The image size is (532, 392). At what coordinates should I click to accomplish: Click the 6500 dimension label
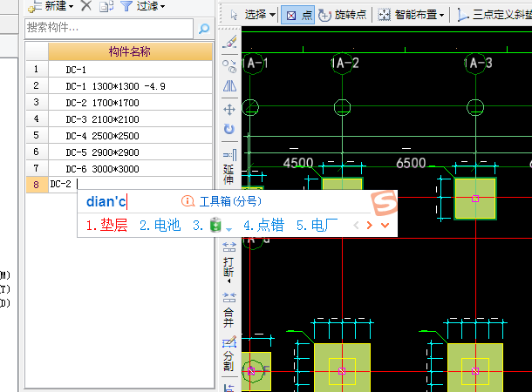tap(411, 163)
